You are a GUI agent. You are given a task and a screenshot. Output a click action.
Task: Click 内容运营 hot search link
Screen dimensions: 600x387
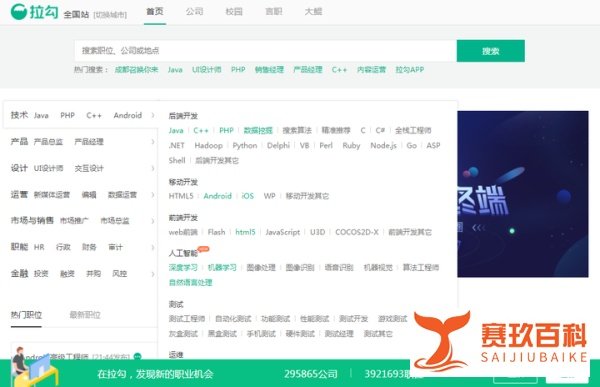click(371, 70)
